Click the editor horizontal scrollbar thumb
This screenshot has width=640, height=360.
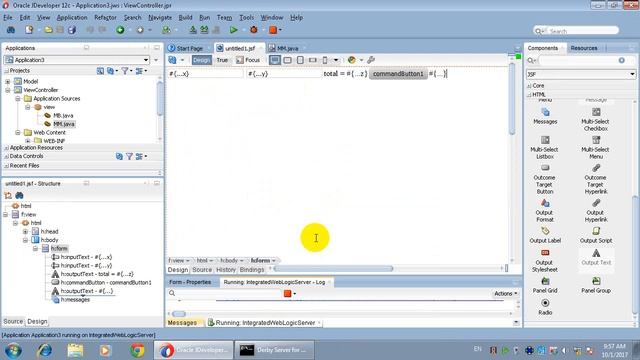pyautogui.click(x=334, y=269)
